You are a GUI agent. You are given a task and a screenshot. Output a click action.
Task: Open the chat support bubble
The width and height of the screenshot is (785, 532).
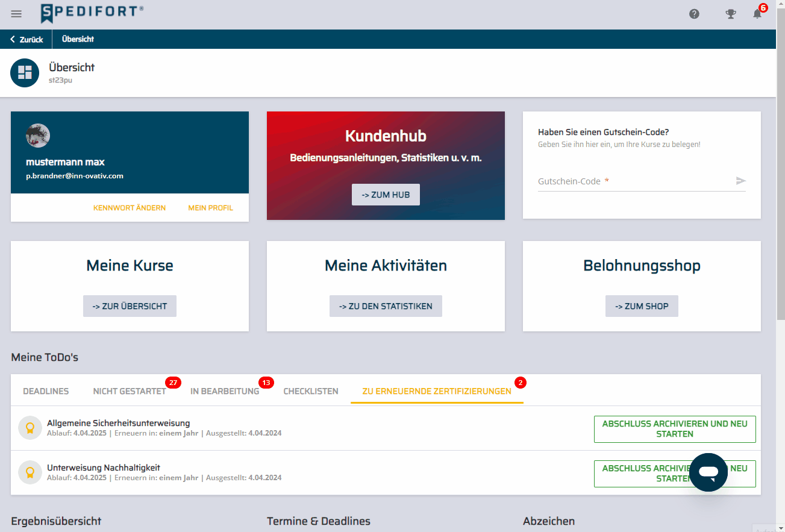(x=708, y=472)
